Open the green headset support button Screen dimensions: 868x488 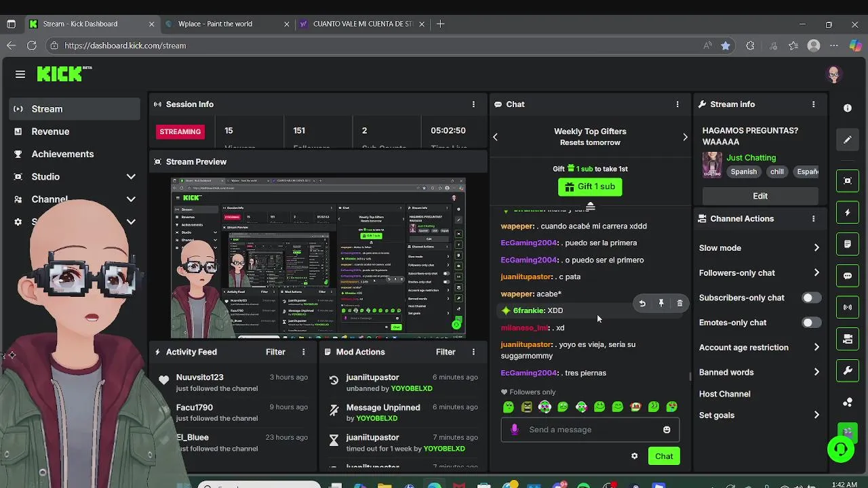pyautogui.click(x=841, y=449)
